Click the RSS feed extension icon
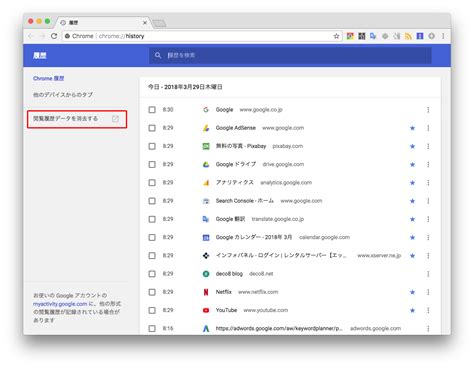 coord(408,36)
